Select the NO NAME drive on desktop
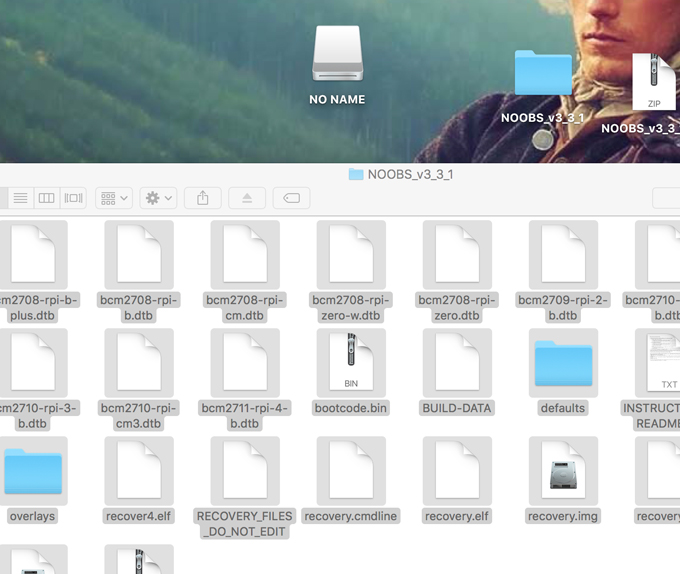This screenshot has height=574, width=680. (x=337, y=54)
